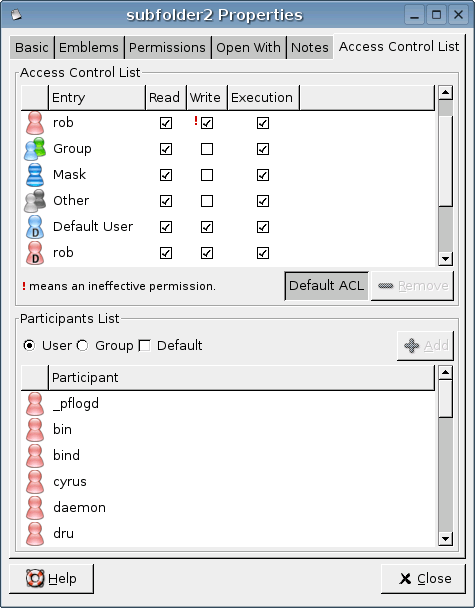475x608 pixels.
Task: Click the participants list scroll down arrow
Action: point(445,539)
